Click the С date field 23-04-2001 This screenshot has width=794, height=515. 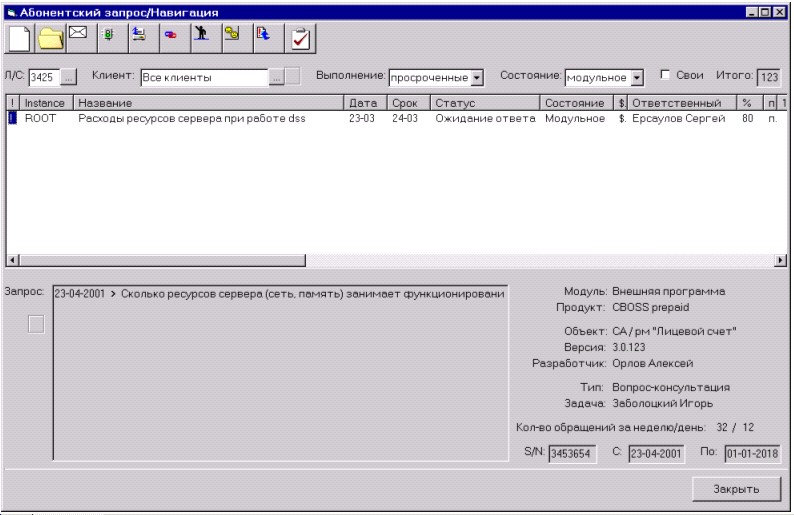click(656, 454)
